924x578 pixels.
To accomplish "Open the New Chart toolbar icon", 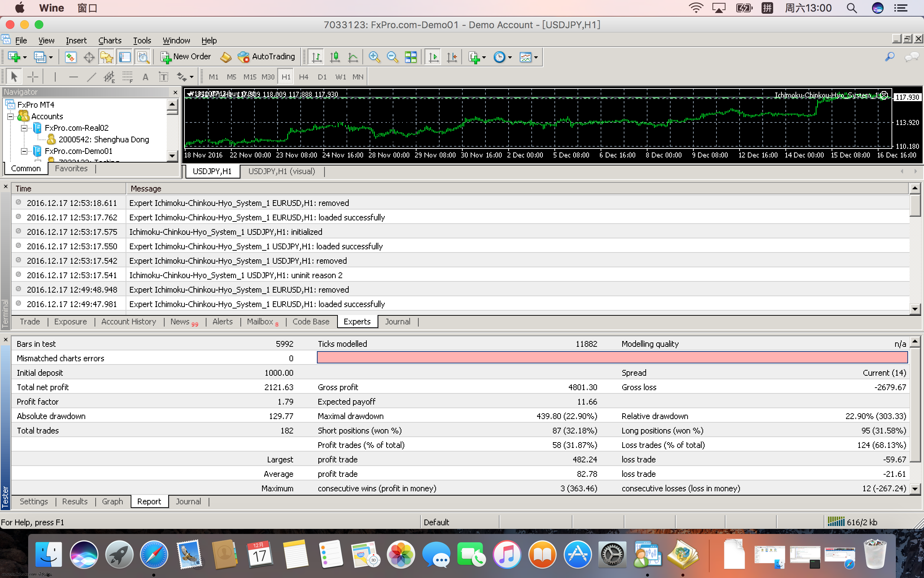I will [x=14, y=57].
